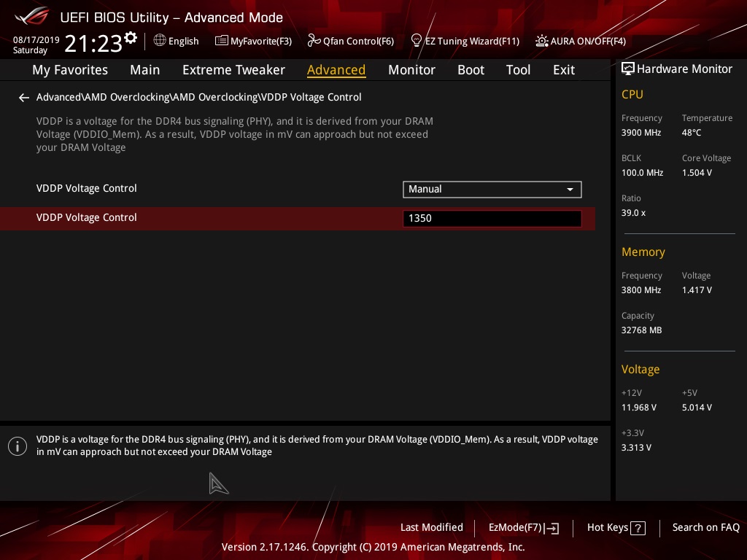Click Search on FAQ
Viewport: 747px width, 560px height.
coord(705,527)
